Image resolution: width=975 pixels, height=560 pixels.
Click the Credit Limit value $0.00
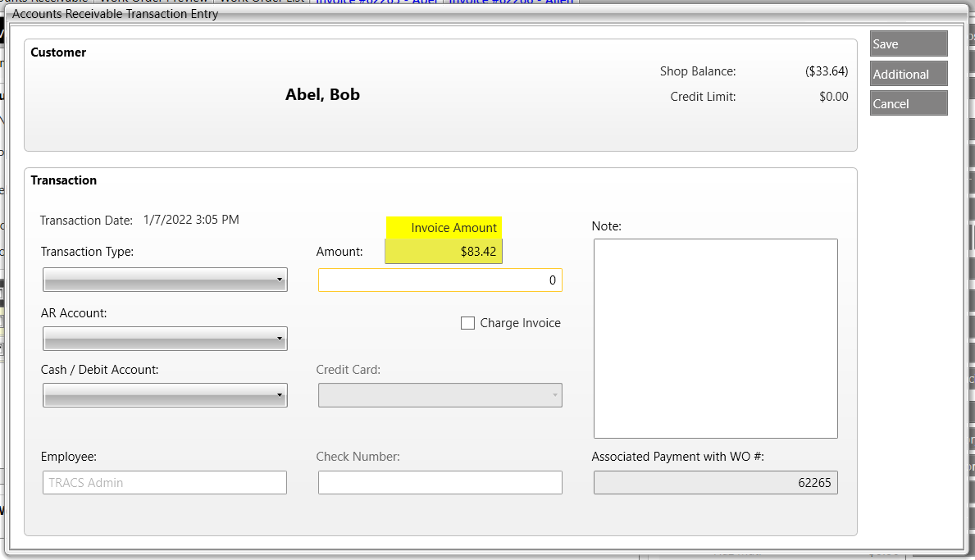click(833, 97)
